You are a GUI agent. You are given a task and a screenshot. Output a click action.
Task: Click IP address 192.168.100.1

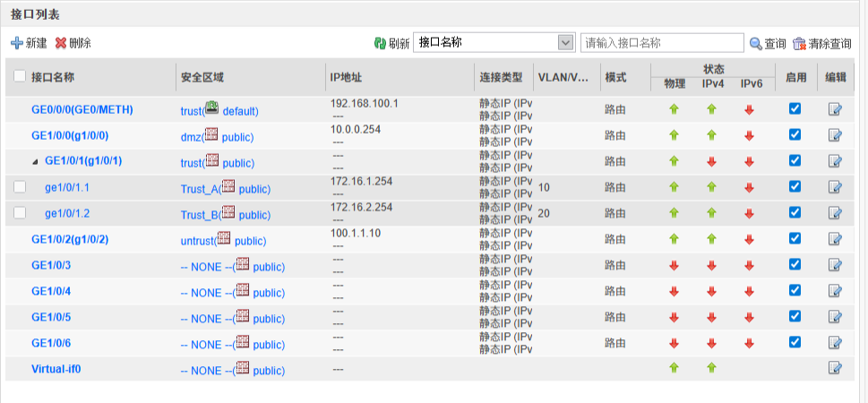(x=365, y=104)
